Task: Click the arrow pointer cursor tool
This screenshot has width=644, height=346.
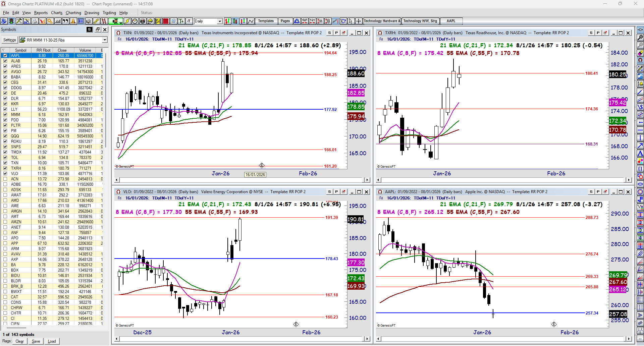Action: coord(351,21)
